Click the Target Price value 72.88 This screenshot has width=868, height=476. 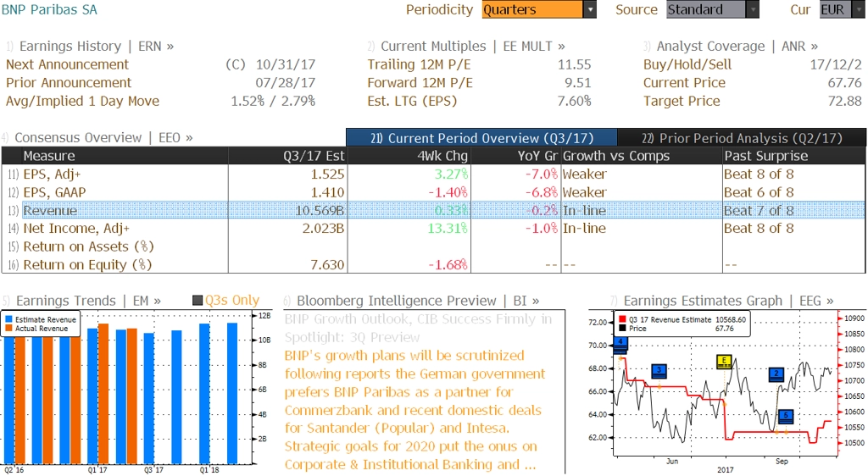click(x=845, y=101)
